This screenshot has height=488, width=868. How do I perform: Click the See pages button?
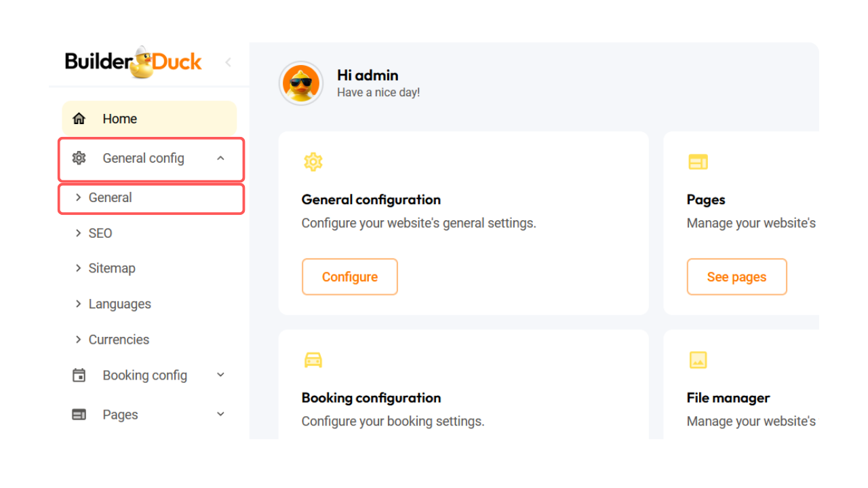click(736, 277)
